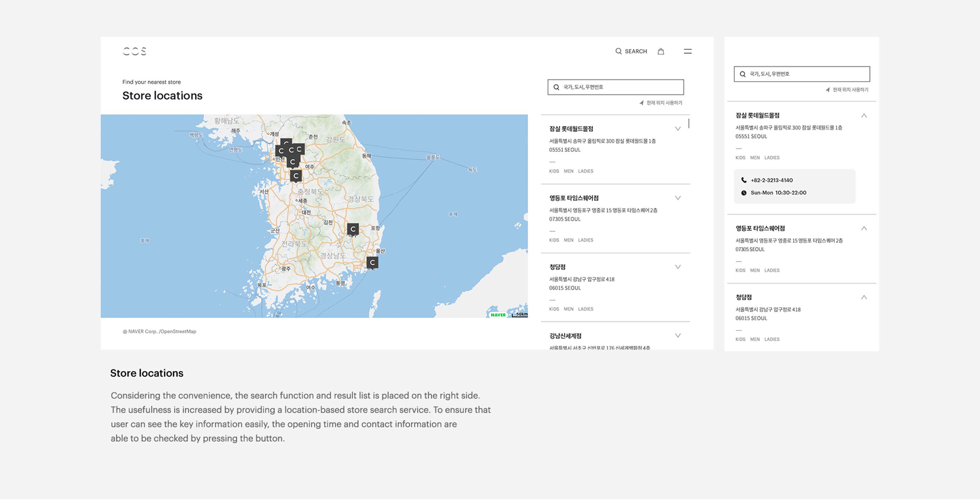Viewport: 980px width, 500px height.
Task: Collapse 청담점 in mobile panel
Action: coord(864,297)
